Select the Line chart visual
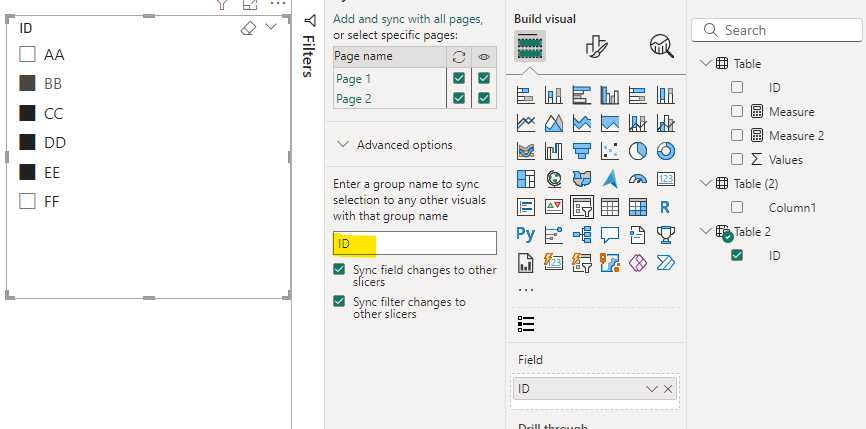 click(x=525, y=123)
